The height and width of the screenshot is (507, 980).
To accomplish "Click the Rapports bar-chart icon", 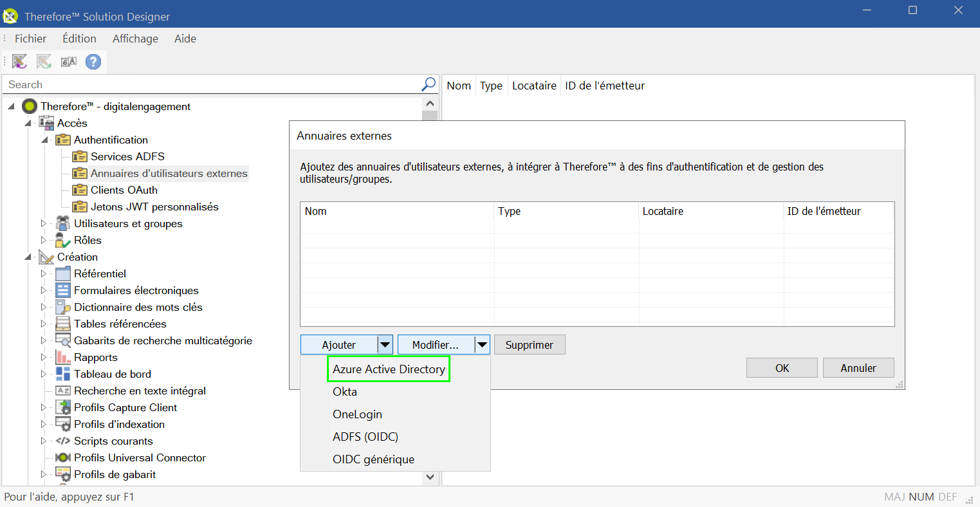I will click(61, 357).
